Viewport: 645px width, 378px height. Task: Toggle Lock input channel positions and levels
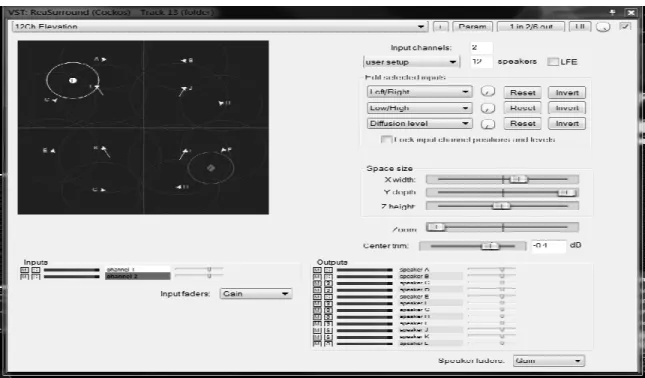coord(386,139)
